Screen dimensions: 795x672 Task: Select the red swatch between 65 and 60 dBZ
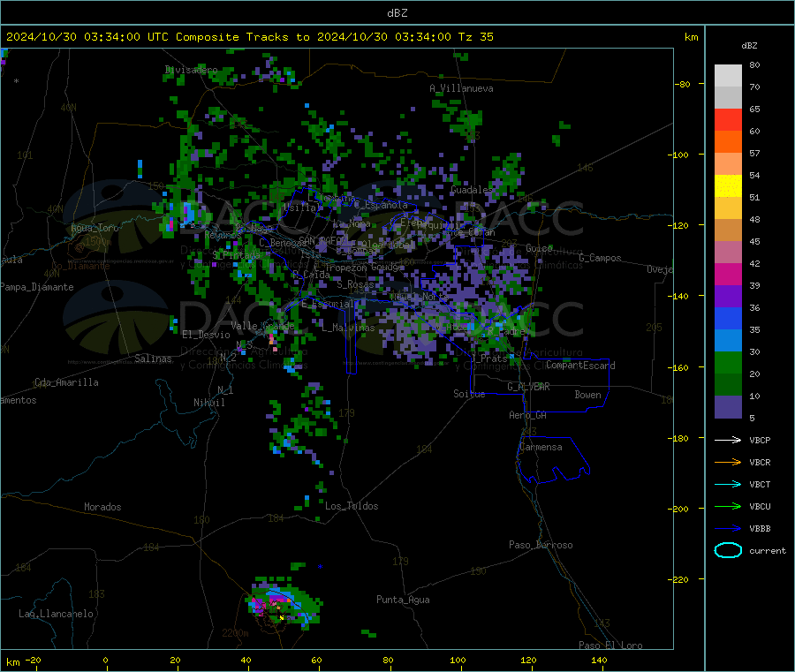tap(728, 119)
